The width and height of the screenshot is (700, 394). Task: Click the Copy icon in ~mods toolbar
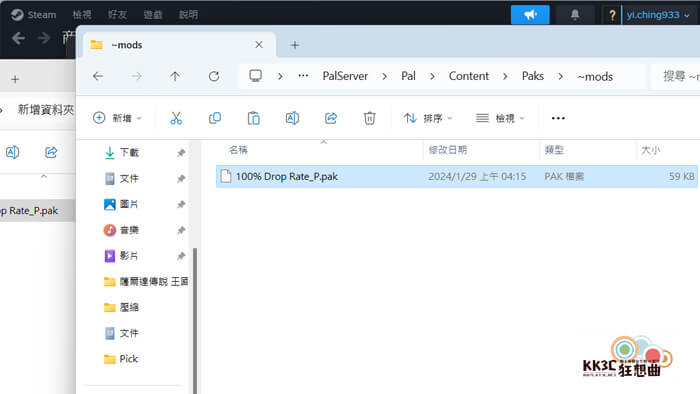[215, 118]
